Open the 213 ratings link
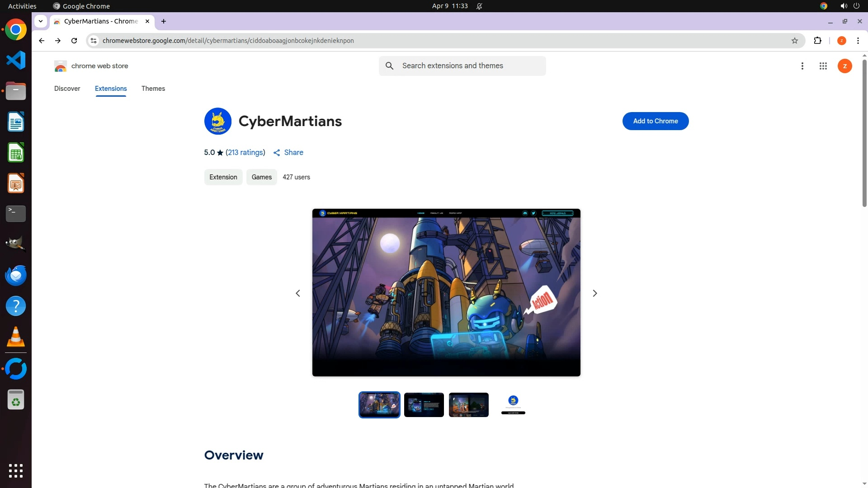Viewport: 868px width, 488px height. (x=245, y=153)
